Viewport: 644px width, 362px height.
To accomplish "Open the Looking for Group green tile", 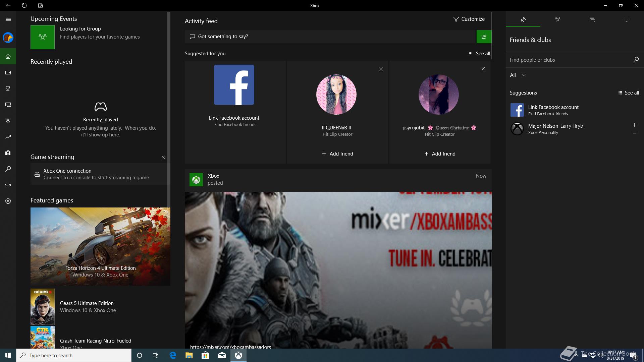I will 43,37.
